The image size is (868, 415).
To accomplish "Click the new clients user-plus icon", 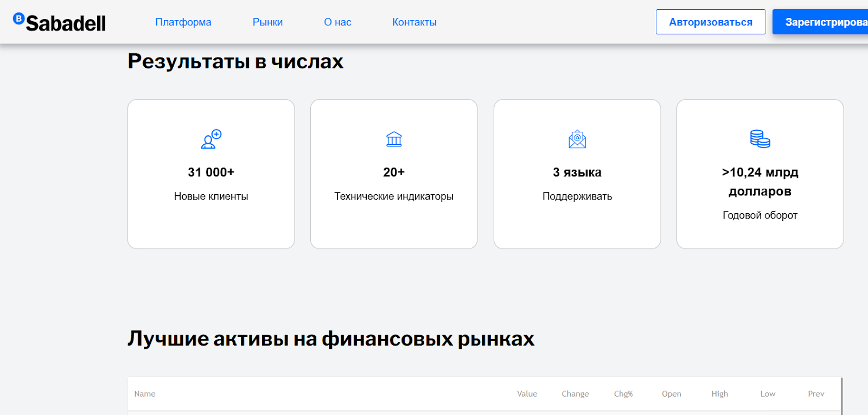I will pos(211,139).
